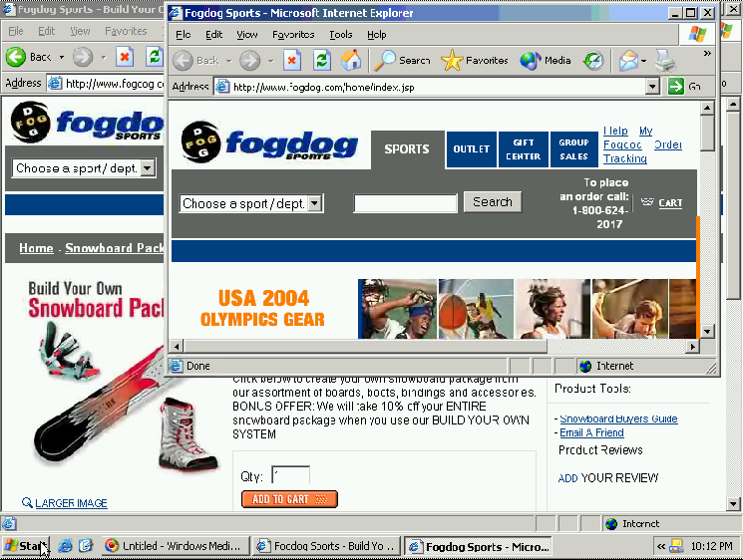The image size is (743, 560).
Task: Click Media button in front IE toolbar
Action: pyautogui.click(x=545, y=61)
